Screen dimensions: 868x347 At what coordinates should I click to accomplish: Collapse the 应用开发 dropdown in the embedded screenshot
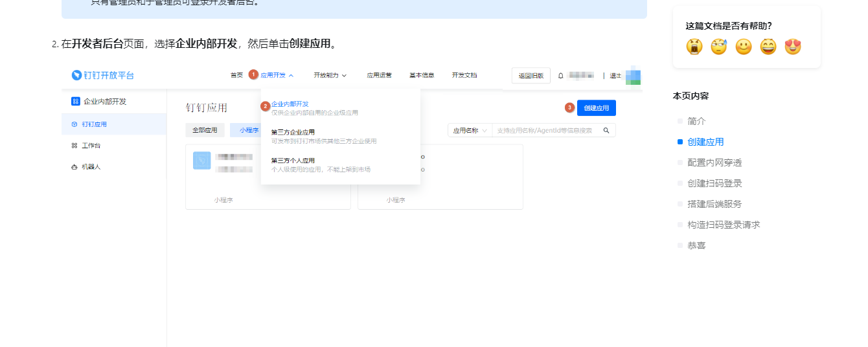coord(277,75)
